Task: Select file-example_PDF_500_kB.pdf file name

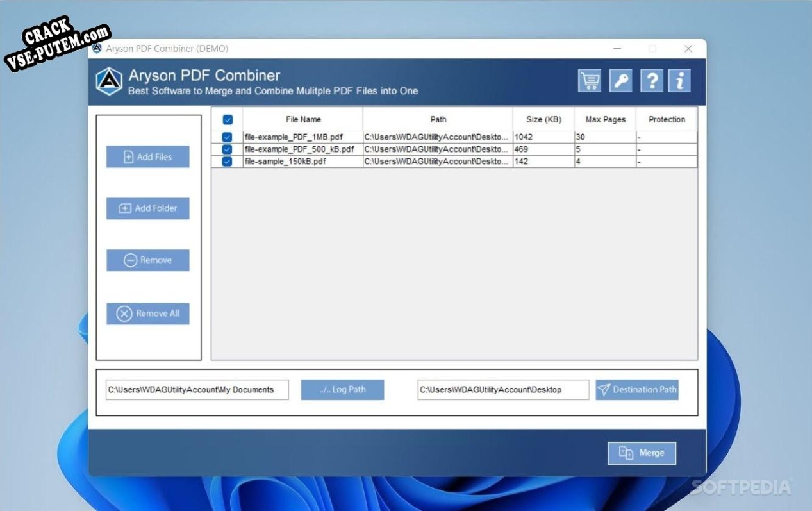Action: (299, 149)
